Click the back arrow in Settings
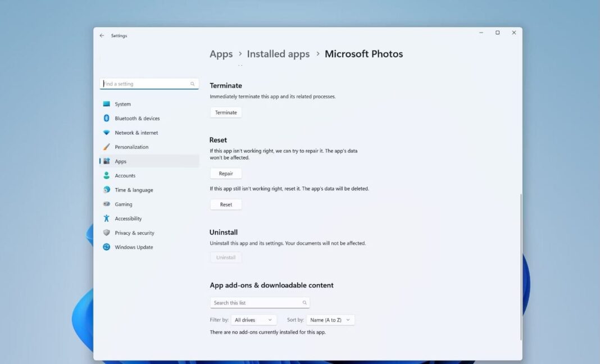600x364 pixels. click(102, 35)
